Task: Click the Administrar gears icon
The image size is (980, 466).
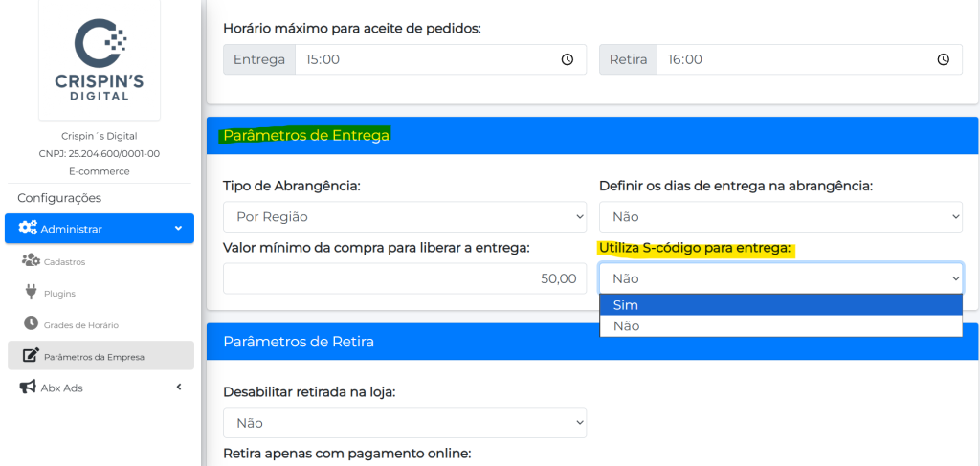Action: point(28,229)
